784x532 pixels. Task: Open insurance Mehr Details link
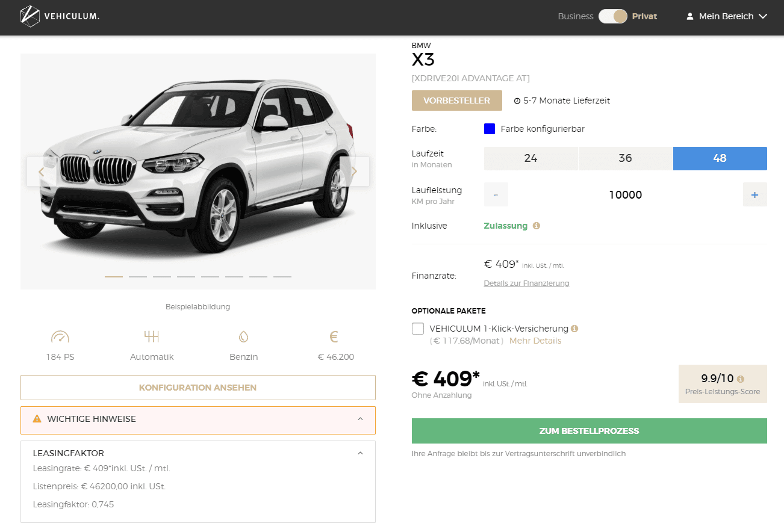point(535,341)
